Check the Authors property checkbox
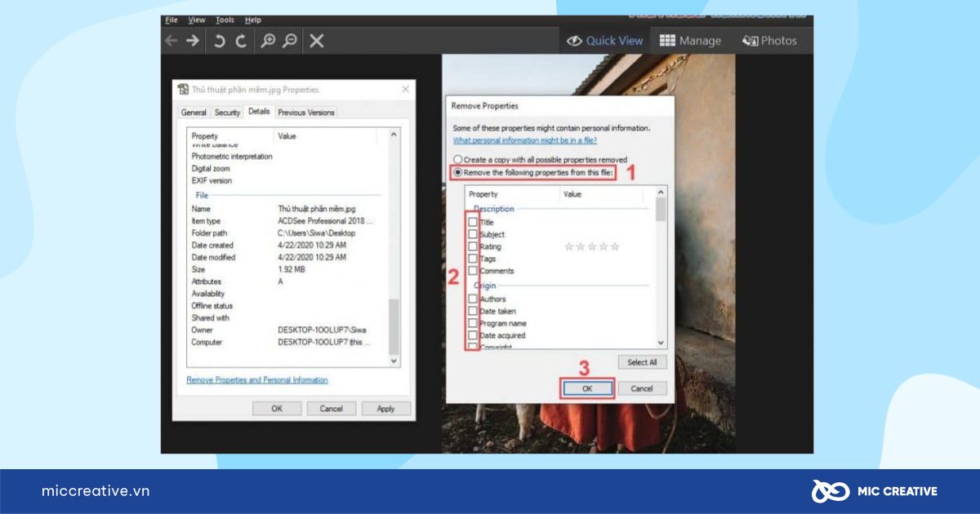The image size is (980, 514). (x=473, y=299)
